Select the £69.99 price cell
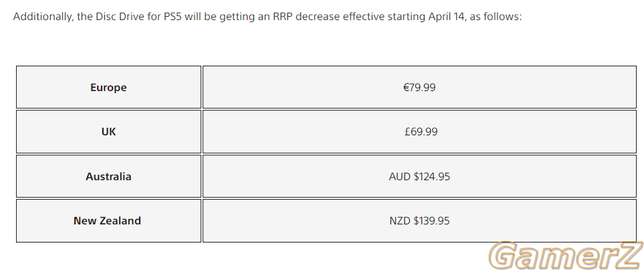The image size is (644, 274). (x=419, y=132)
